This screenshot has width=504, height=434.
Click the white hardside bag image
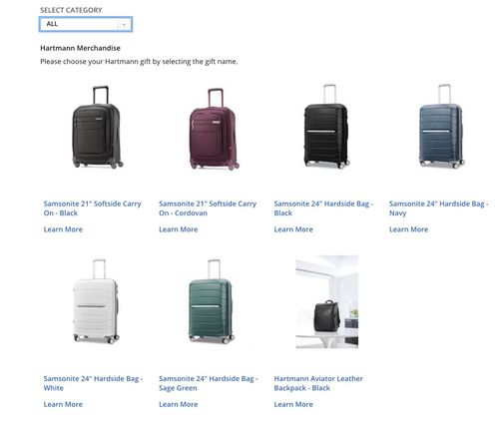pyautogui.click(x=96, y=301)
